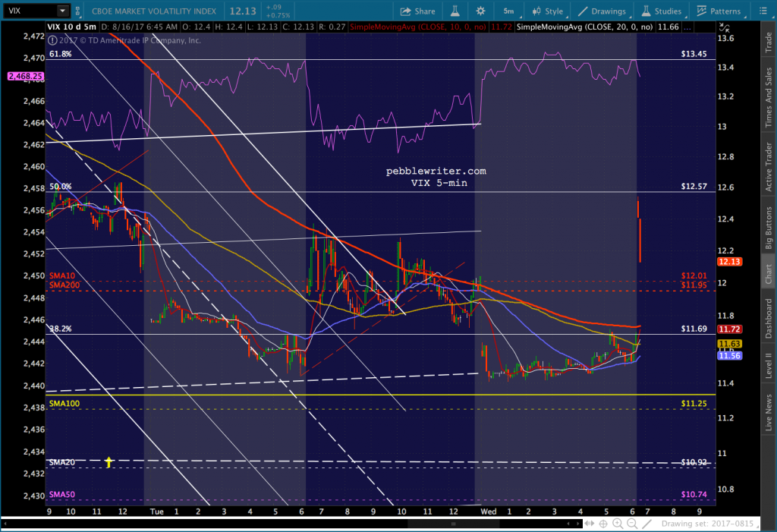Click the zoom out magnifier icon
Screen dimensions: 777x532
[632, 524]
